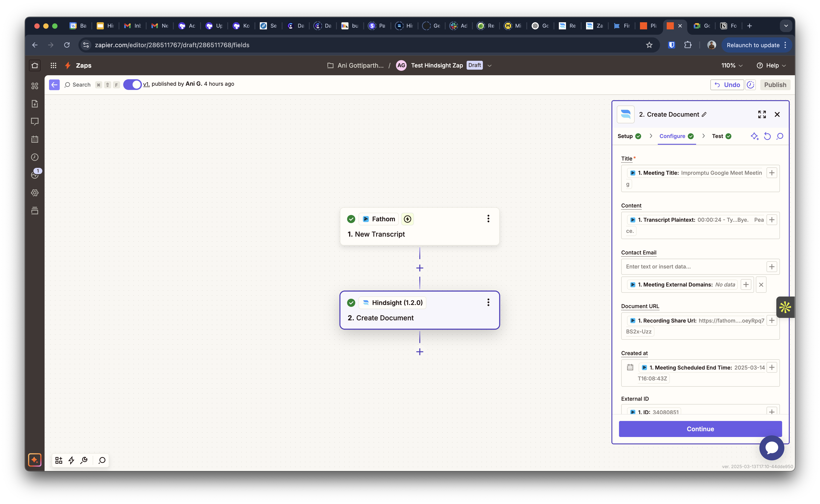This screenshot has width=820, height=504.
Task: Switch to the Test tab
Action: point(721,136)
